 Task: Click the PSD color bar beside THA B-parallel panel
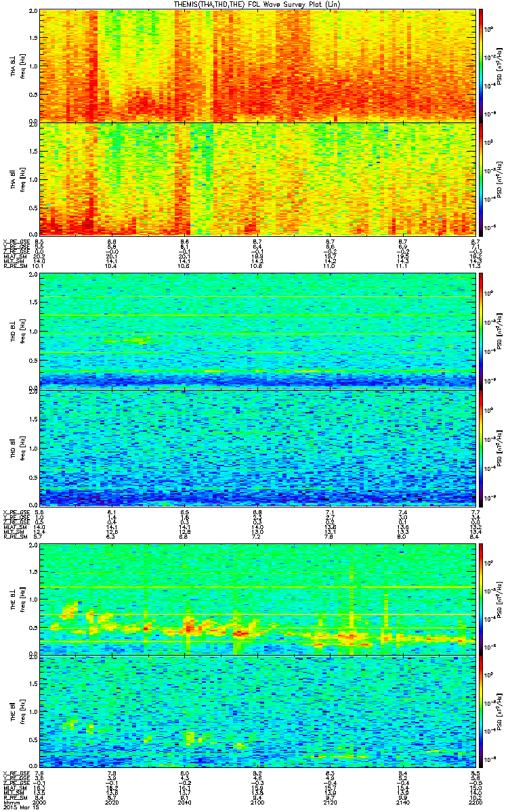click(482, 179)
